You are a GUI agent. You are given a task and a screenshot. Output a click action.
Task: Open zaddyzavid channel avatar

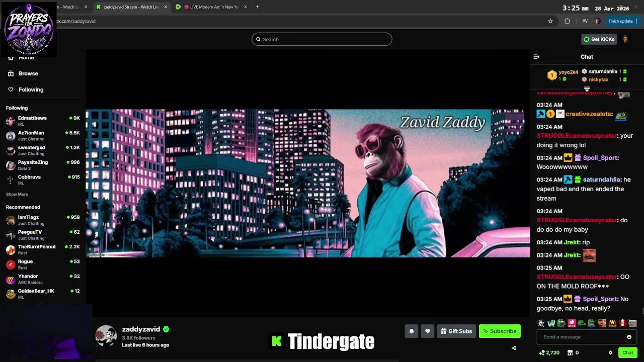coord(106,336)
